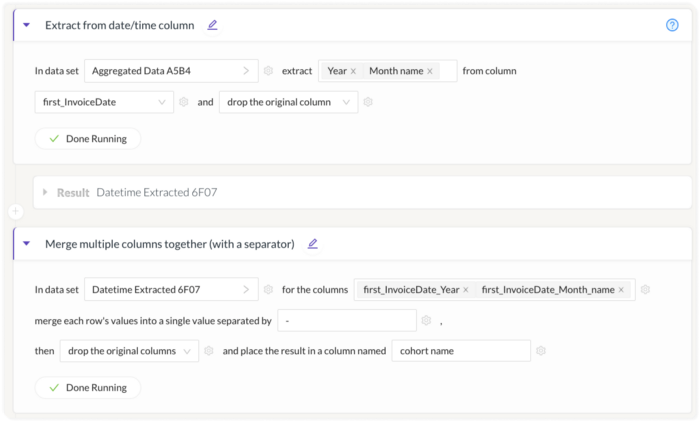
Task: Edit the Extract from date/time column title
Action: point(212,25)
